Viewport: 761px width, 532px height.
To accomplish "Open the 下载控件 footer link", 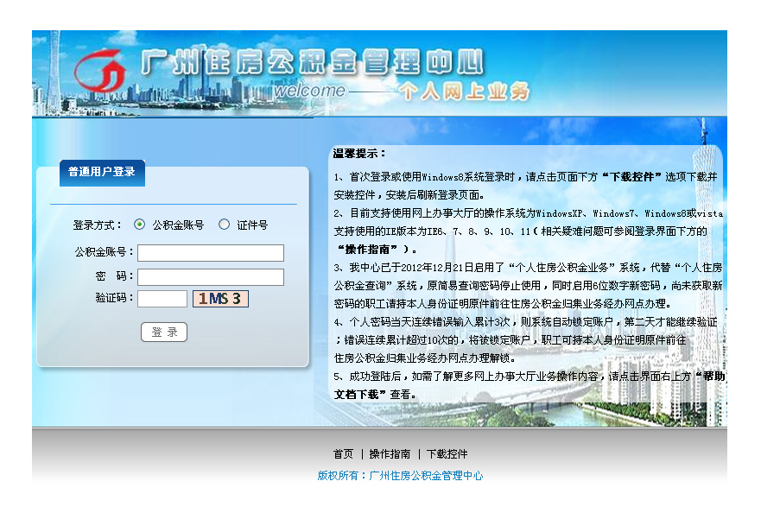I will [447, 454].
